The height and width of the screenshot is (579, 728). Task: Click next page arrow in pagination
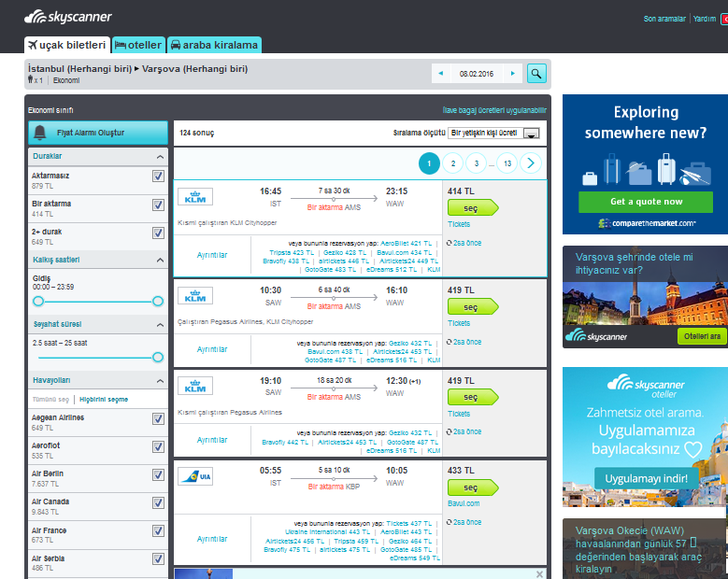(531, 163)
